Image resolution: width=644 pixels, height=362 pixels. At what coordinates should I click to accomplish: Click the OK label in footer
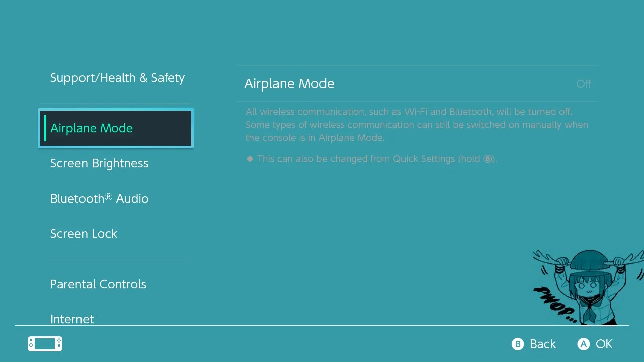click(604, 344)
